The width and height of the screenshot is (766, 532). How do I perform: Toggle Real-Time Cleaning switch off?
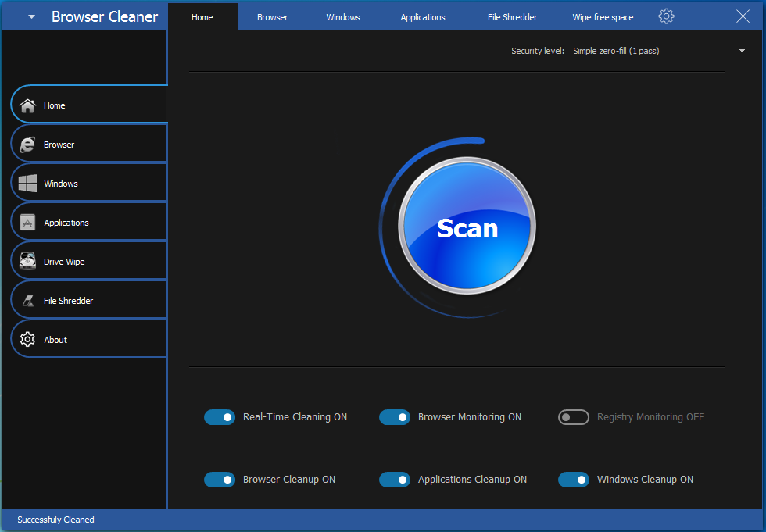click(220, 417)
